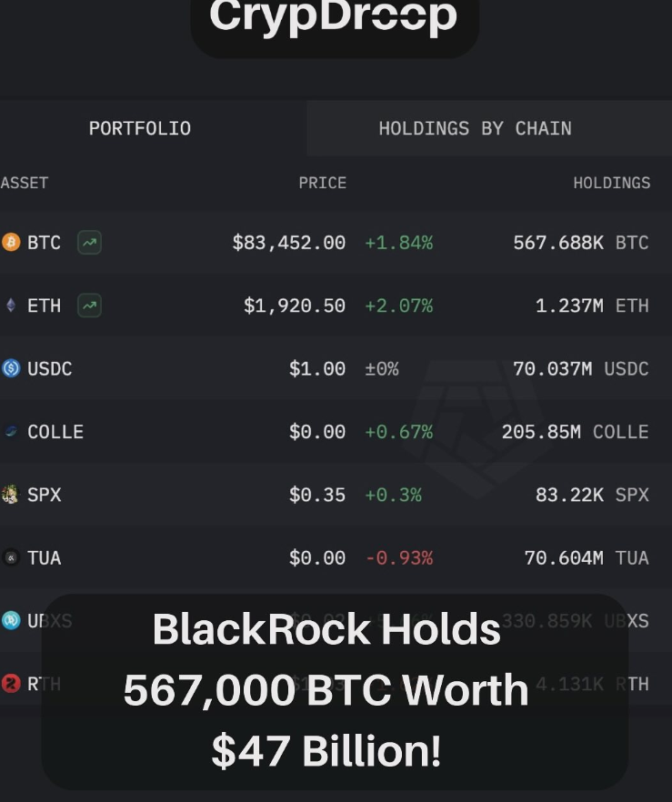Viewport: 672px width, 802px height.
Task: Click the Ethereum diamond icon
Action: 11,306
